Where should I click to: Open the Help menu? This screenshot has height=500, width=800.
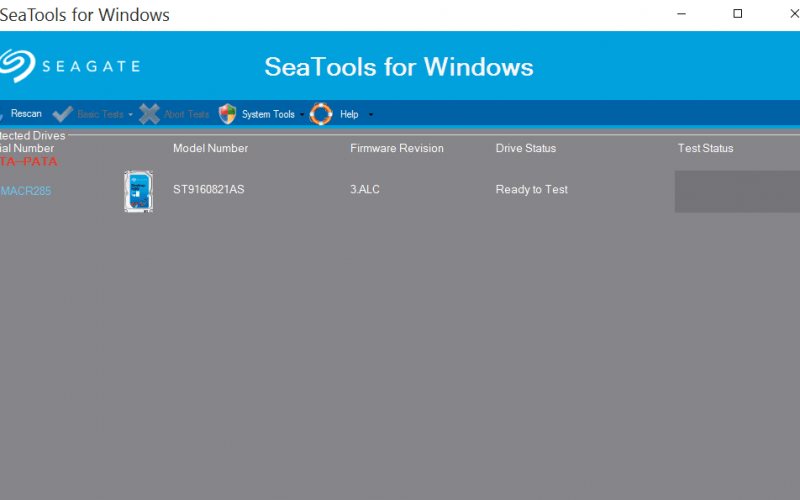click(x=349, y=114)
